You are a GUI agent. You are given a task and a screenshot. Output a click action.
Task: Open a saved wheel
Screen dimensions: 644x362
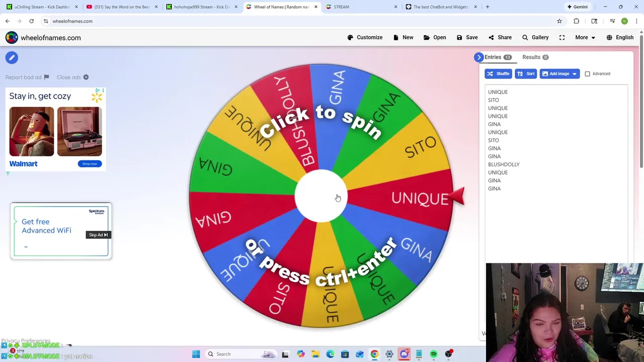click(x=435, y=37)
